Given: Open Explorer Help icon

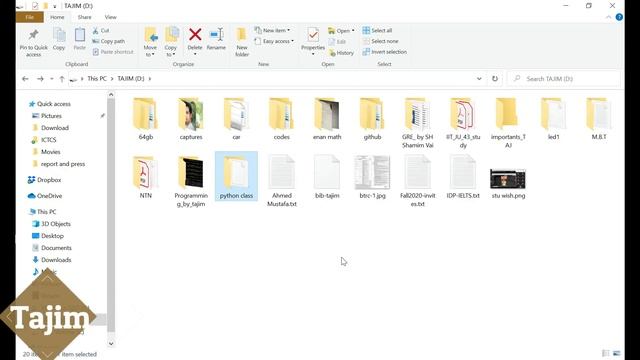Looking at the screenshot, I should point(619,17).
